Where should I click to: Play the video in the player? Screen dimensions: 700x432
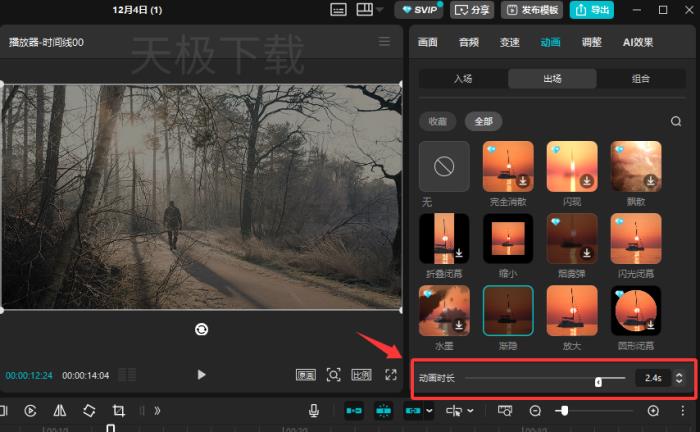[x=201, y=374]
